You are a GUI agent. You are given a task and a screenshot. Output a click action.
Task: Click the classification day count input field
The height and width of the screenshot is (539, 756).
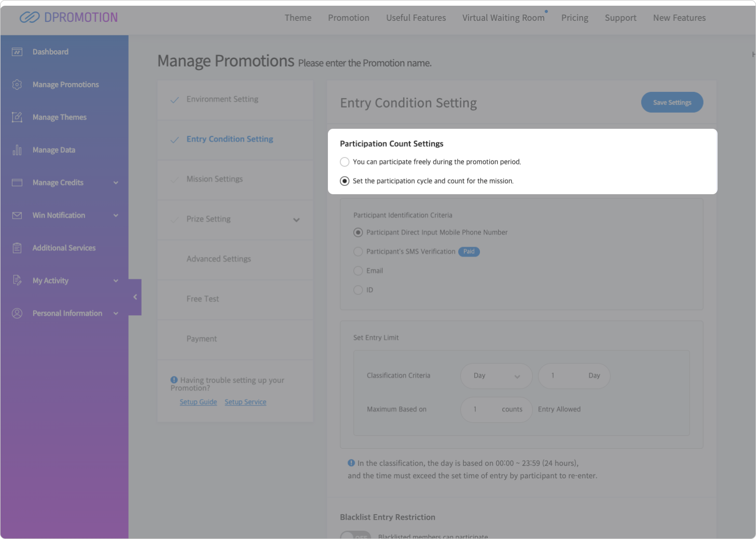[574, 376]
